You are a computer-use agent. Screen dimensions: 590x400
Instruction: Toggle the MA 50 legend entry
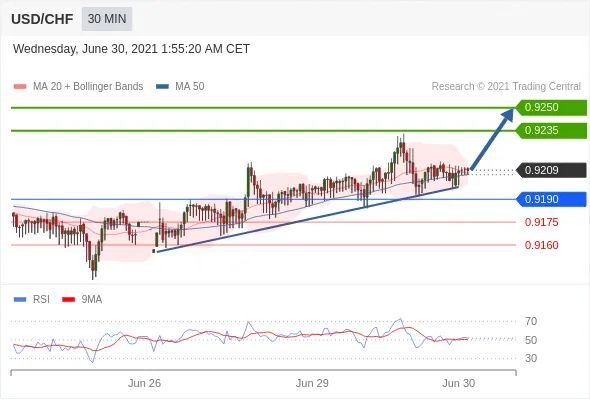click(x=180, y=87)
